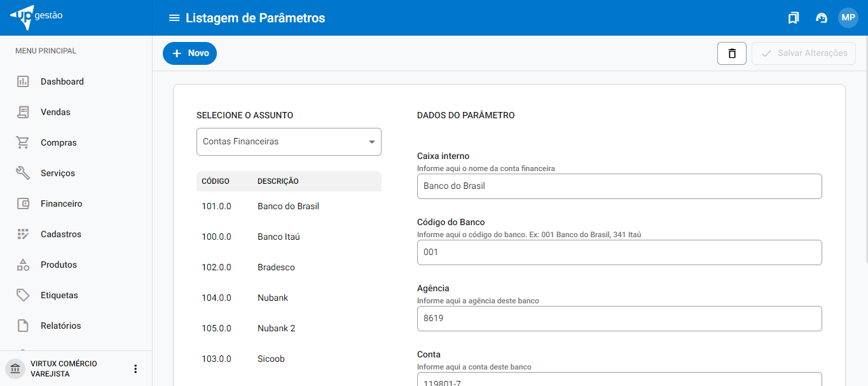Open the bookmarks icon in header
The height and width of the screenshot is (386, 868).
tap(793, 18)
